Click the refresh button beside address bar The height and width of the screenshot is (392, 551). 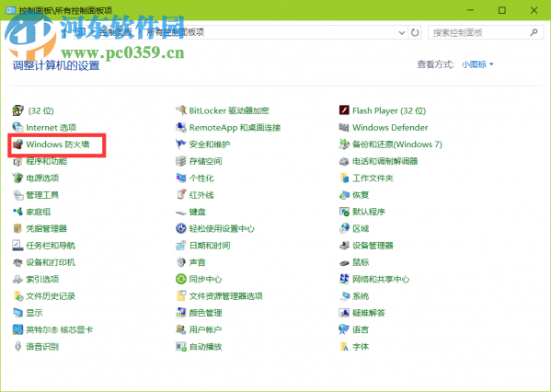pos(415,33)
